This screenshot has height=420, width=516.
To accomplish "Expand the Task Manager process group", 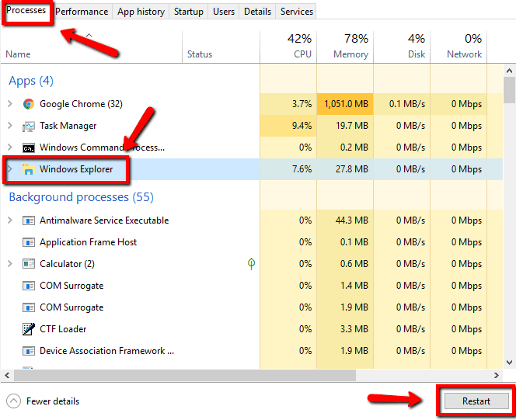I will pos(10,126).
